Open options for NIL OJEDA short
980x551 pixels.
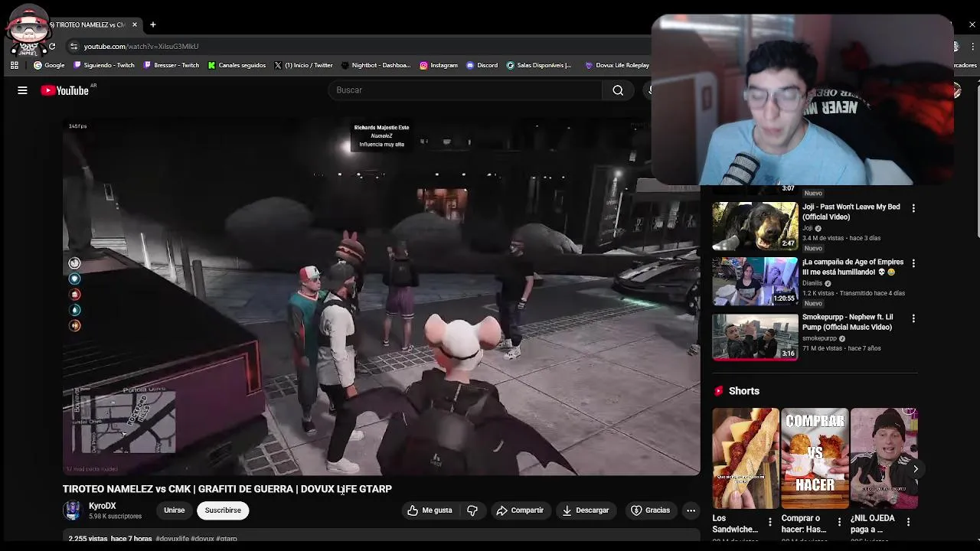tap(908, 522)
